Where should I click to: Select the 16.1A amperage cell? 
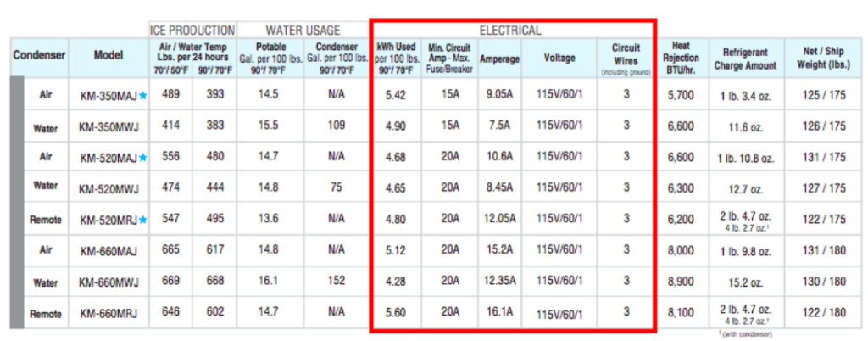tap(499, 313)
